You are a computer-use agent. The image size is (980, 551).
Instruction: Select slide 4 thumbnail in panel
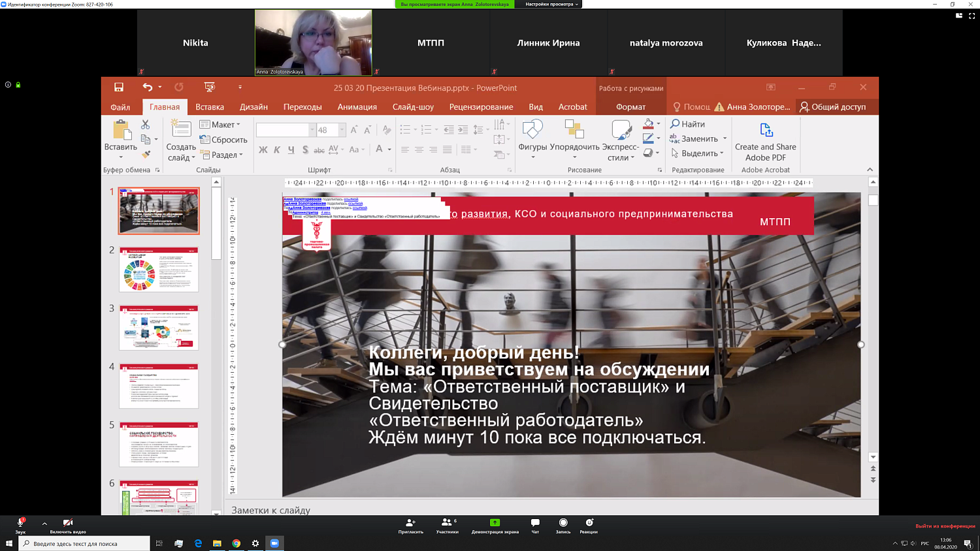(x=159, y=386)
